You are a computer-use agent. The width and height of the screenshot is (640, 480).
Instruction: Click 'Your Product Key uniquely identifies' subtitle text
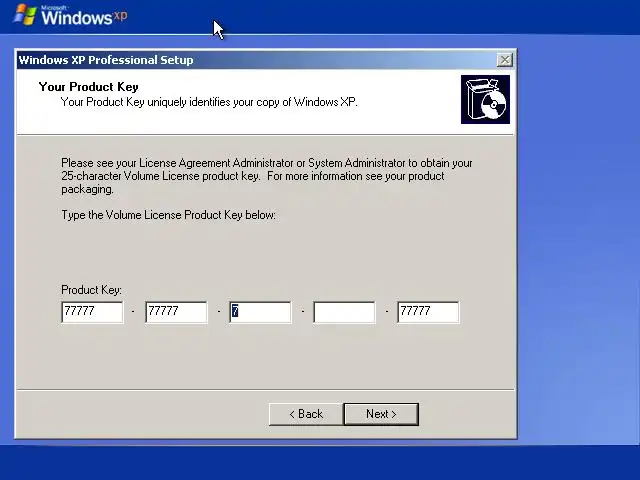point(209,102)
